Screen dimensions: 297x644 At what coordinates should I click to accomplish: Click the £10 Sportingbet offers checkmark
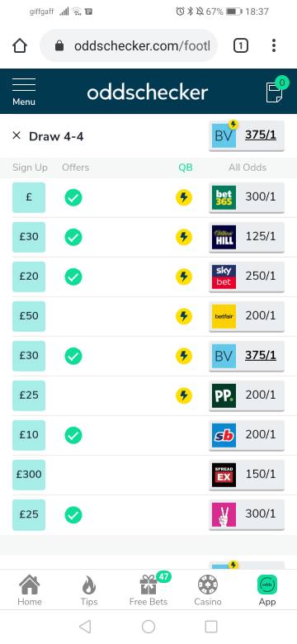(73, 435)
